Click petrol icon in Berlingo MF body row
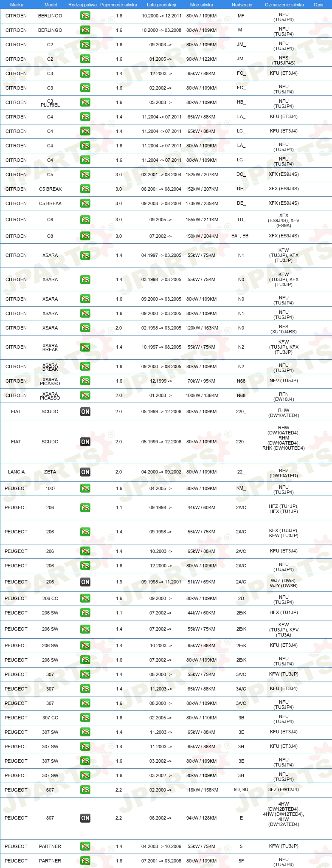This screenshot has width=332, height=868. click(x=85, y=16)
